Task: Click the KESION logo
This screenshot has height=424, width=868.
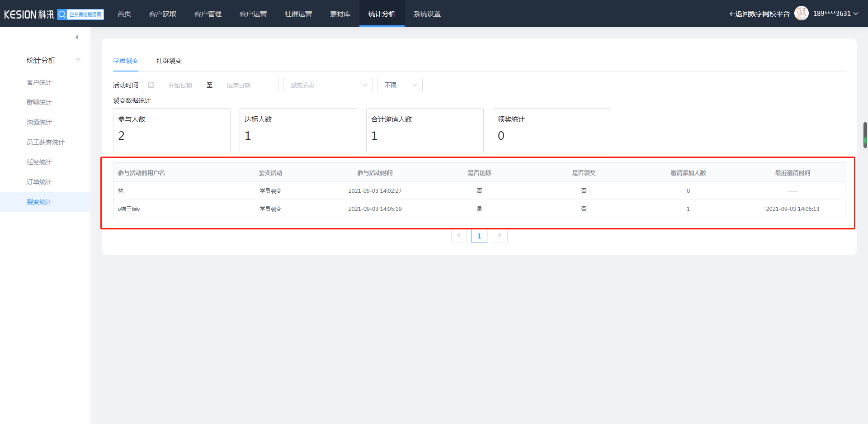Action: tap(29, 14)
